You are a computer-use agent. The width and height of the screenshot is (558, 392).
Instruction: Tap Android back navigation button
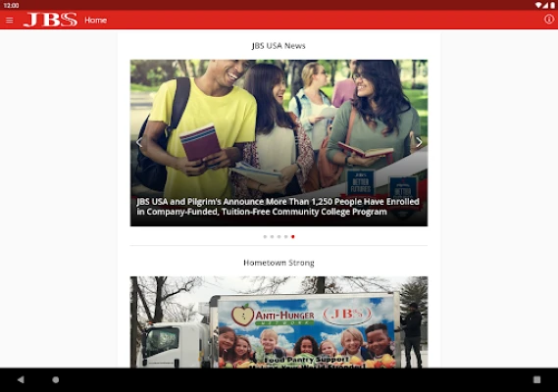pyautogui.click(x=21, y=379)
